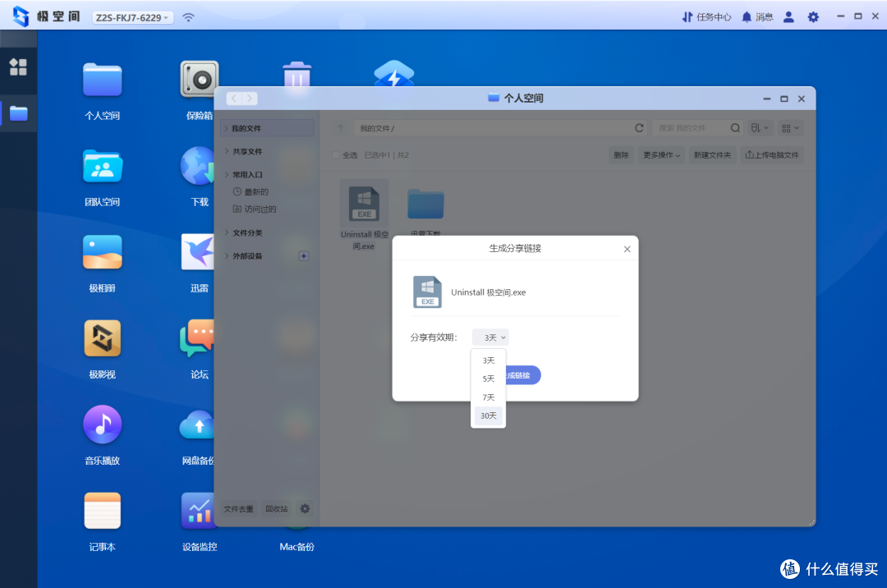The image size is (887, 588).
Task: Launch the 迅雷 bird icon app
Action: coord(197,252)
